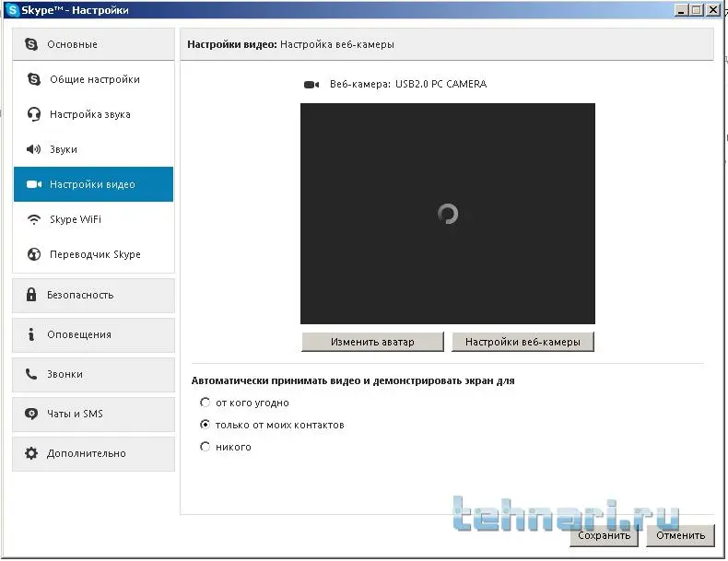728x561 pixels.
Task: Click the webcam video preview area
Action: [x=448, y=214]
